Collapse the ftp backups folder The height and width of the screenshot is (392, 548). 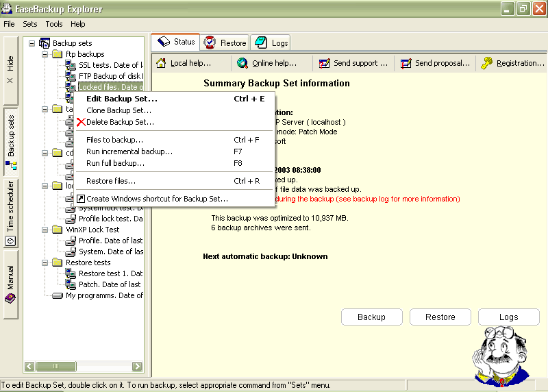tap(45, 54)
